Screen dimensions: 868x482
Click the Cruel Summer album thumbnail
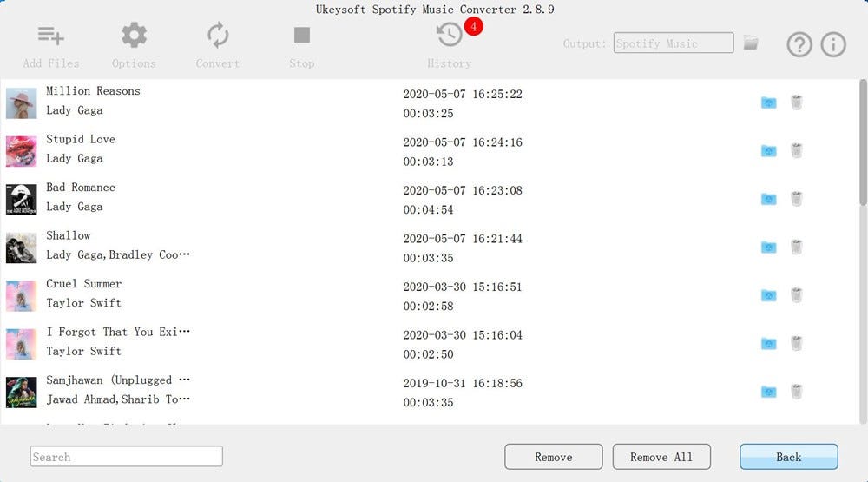click(21, 296)
